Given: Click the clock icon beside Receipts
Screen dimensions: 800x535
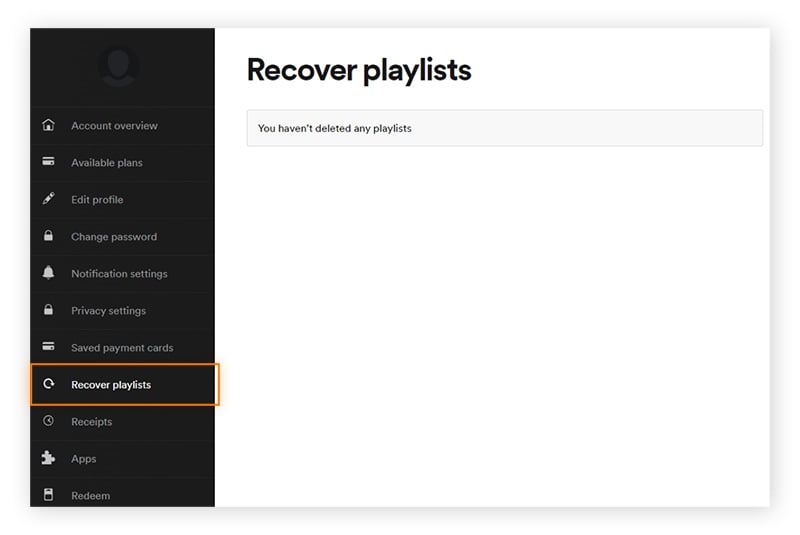Looking at the screenshot, I should pos(48,421).
